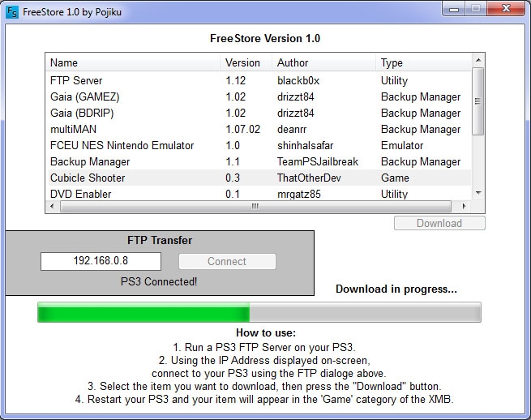
Task: Select the Gaia (BDRIP) row
Action: [x=259, y=114]
